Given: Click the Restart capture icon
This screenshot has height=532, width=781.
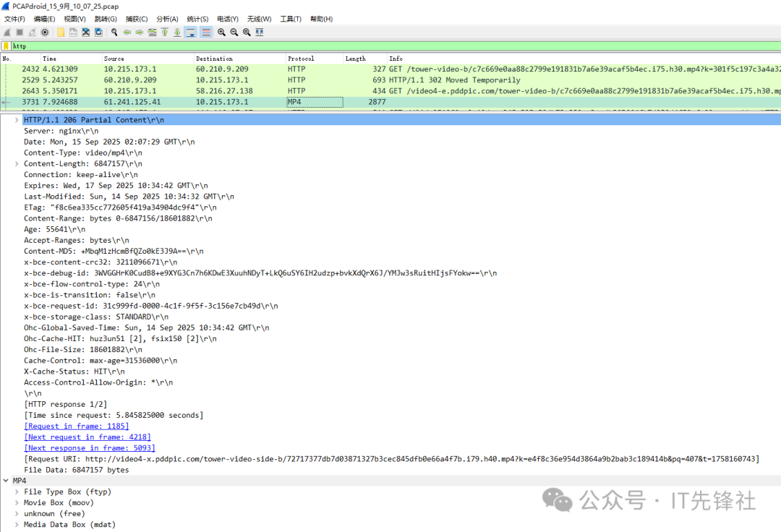Looking at the screenshot, I should 32,33.
